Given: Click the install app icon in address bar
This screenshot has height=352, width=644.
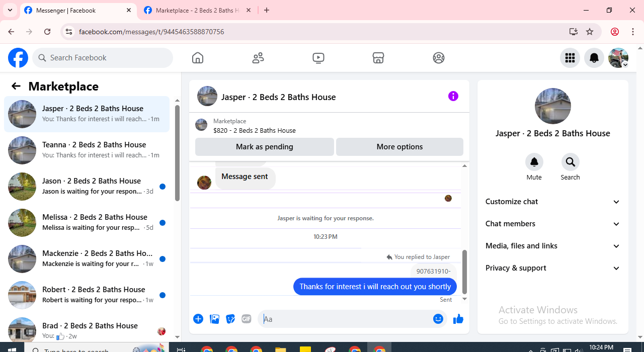Looking at the screenshot, I should click(x=573, y=32).
